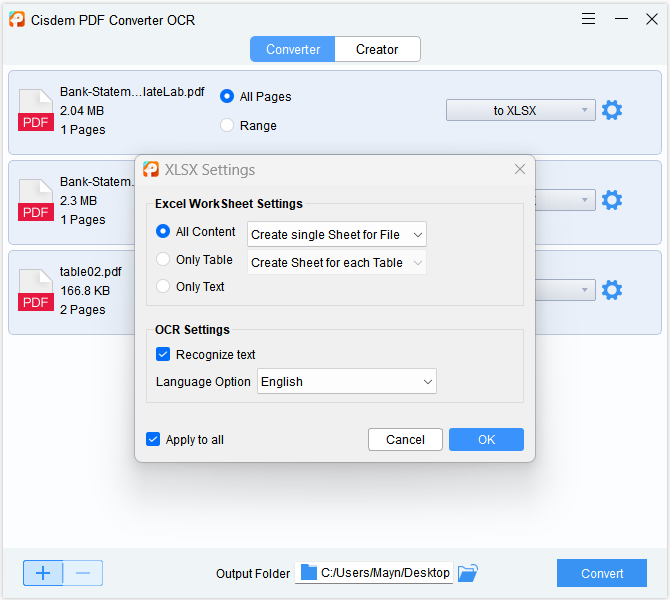Viewport: 670px width, 600px height.
Task: Click Cisdem app logo in main title bar
Action: tap(17, 20)
